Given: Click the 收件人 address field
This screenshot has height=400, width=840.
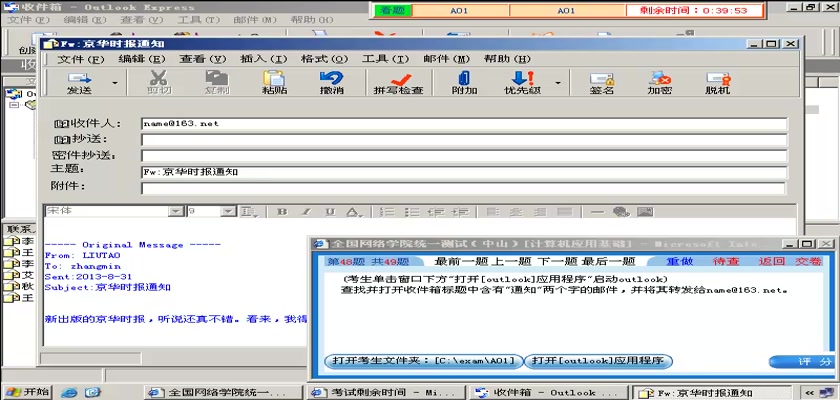Looking at the screenshot, I should tap(464, 124).
